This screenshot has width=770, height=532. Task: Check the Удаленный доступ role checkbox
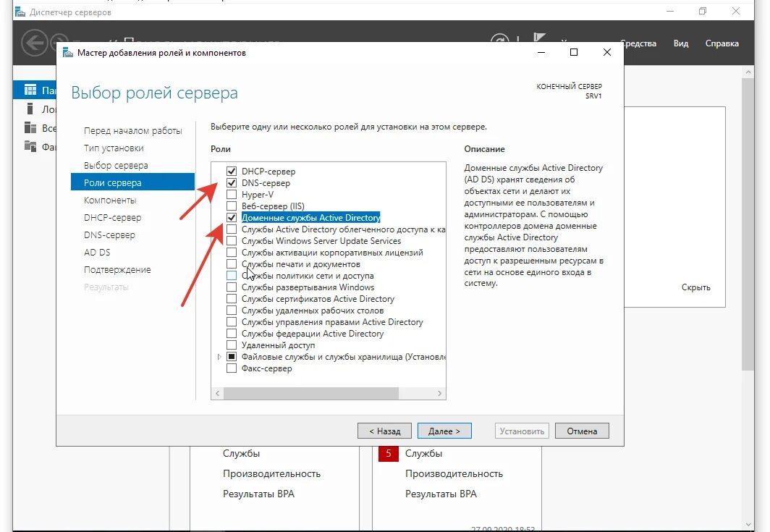(232, 345)
